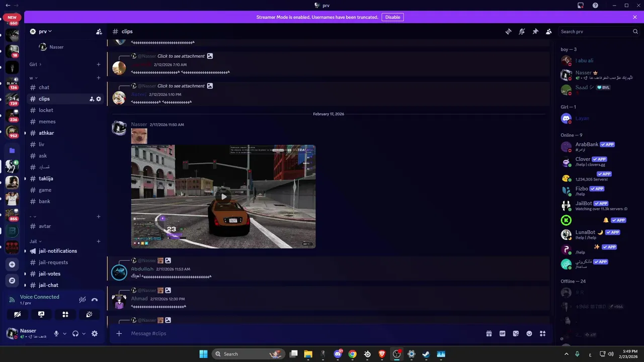This screenshot has height=362, width=644.
Task: Open the small dog image attachment
Action: point(139,136)
